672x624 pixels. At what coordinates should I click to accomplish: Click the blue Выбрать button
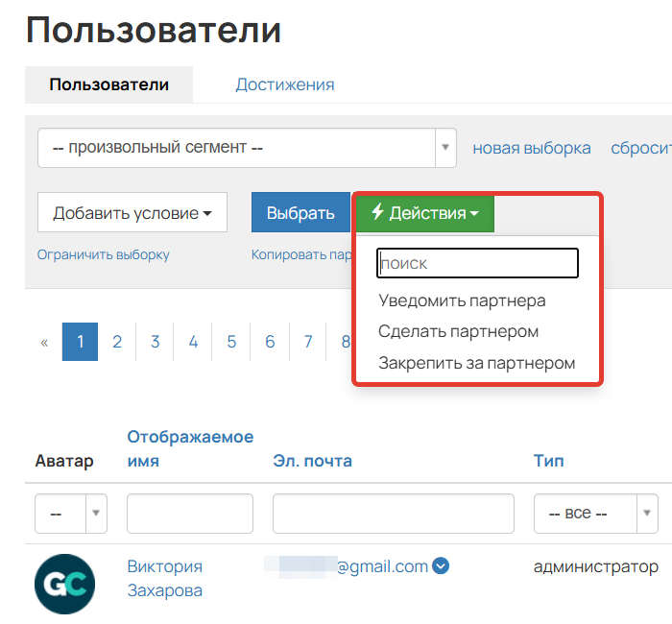pyautogui.click(x=300, y=212)
